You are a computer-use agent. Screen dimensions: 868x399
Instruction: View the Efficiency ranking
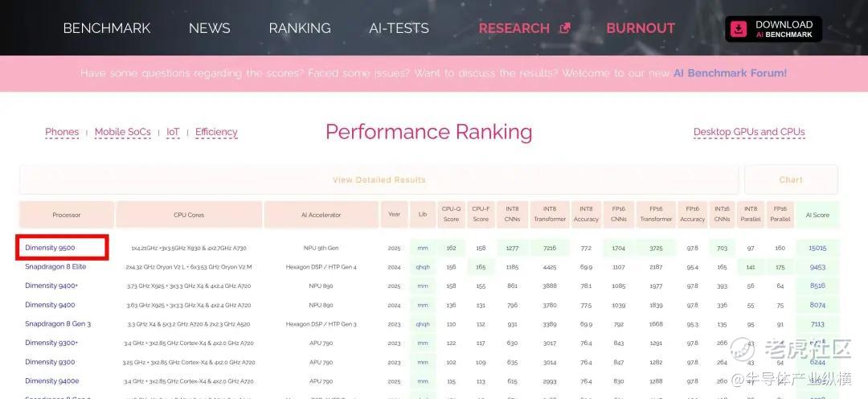(216, 132)
